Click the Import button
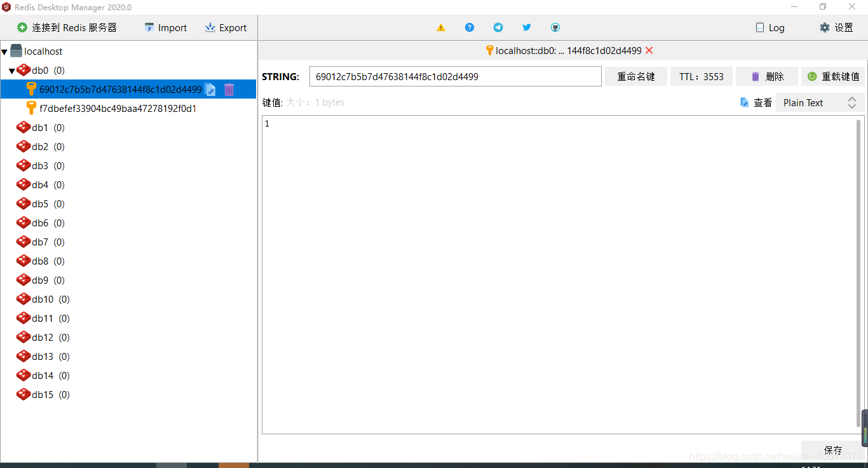Image resolution: width=868 pixels, height=468 pixels. click(166, 27)
